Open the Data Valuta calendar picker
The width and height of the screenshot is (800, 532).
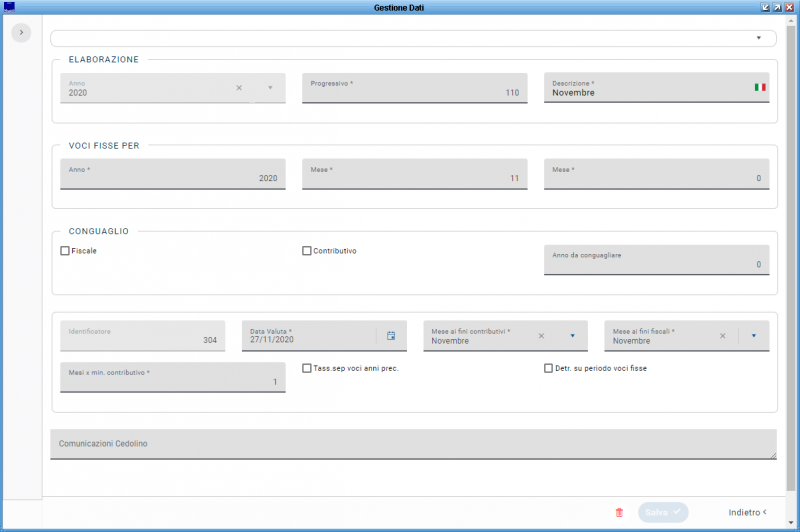point(391,336)
